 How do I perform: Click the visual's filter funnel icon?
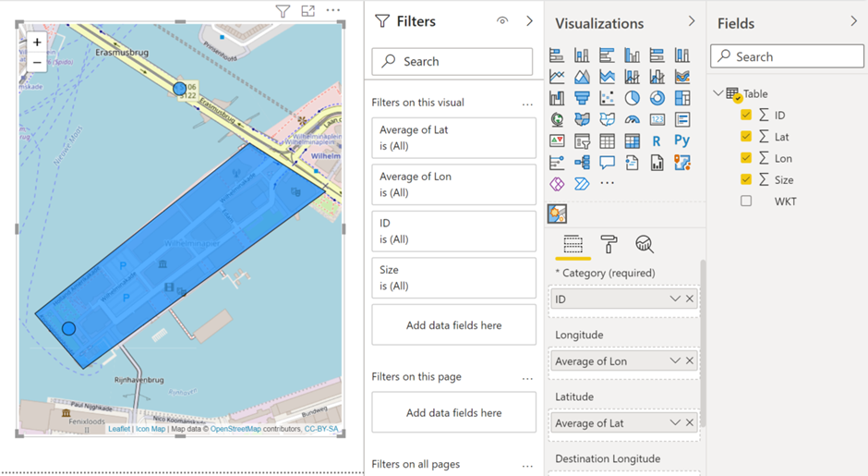pyautogui.click(x=283, y=11)
